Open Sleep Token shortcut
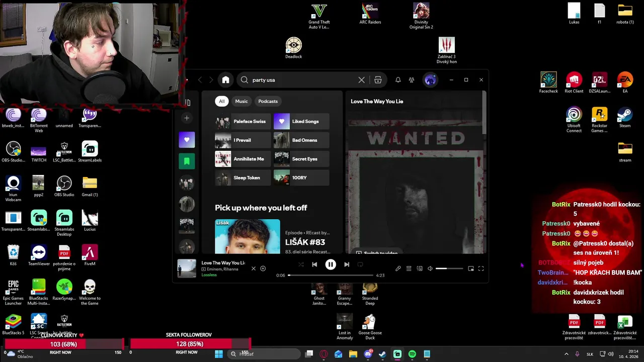Screen dimensions: 644x362 tap(243, 177)
